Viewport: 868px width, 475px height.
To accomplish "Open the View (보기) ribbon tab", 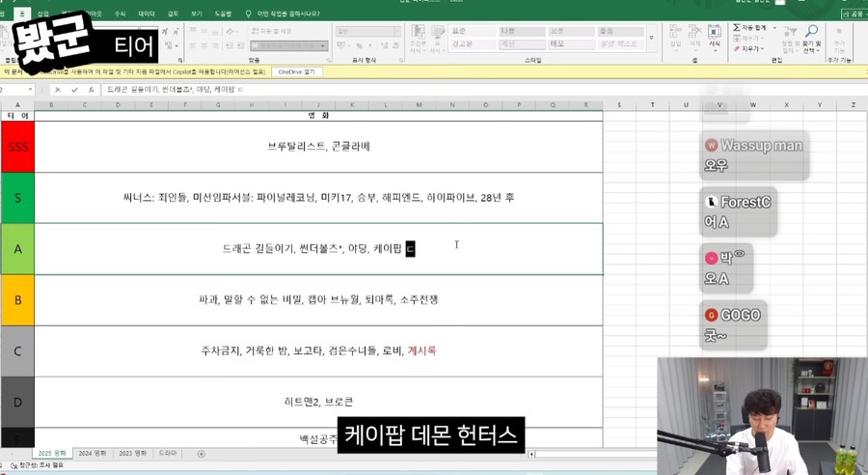I will tap(197, 14).
